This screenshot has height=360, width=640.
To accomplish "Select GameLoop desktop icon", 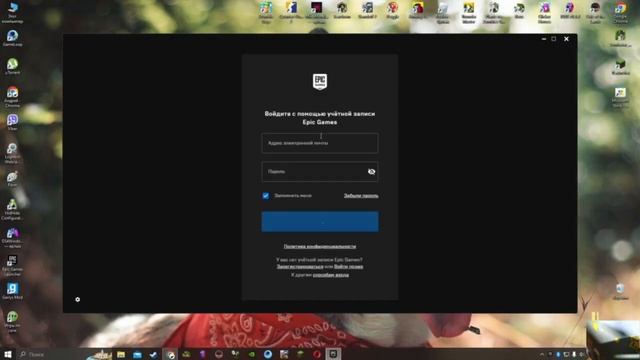I will coord(13,38).
